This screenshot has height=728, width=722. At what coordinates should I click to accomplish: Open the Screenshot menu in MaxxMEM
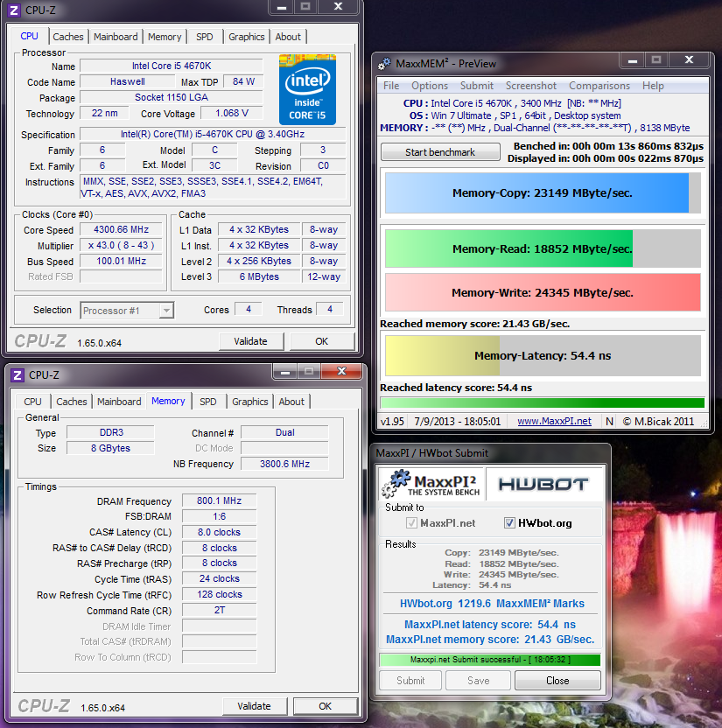tap(530, 86)
